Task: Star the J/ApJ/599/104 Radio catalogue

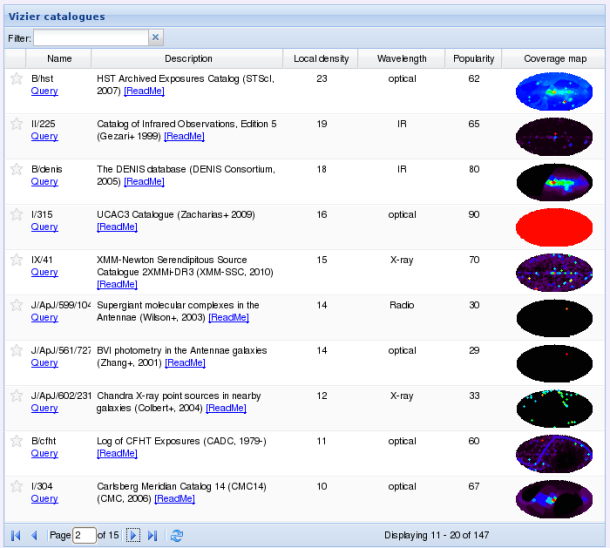Action: pyautogui.click(x=16, y=305)
